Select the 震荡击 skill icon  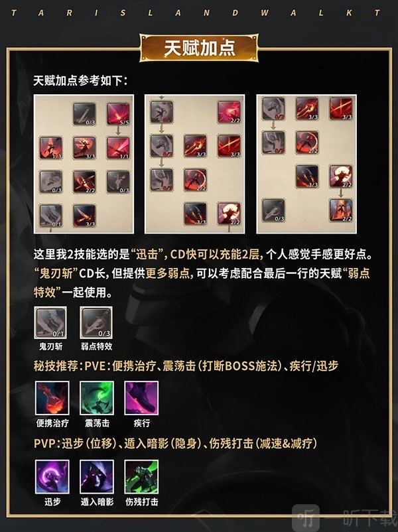[97, 398]
